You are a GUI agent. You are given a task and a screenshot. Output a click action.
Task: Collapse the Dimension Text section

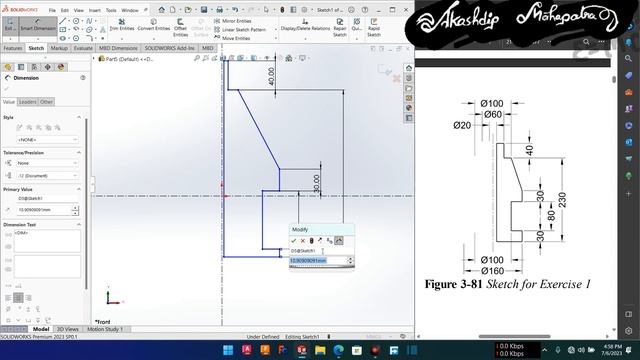[79, 224]
